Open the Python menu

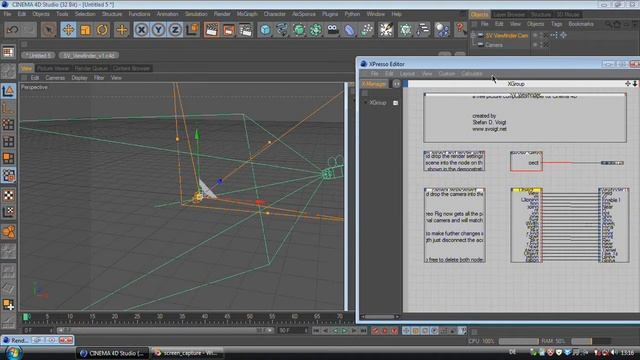(352, 14)
